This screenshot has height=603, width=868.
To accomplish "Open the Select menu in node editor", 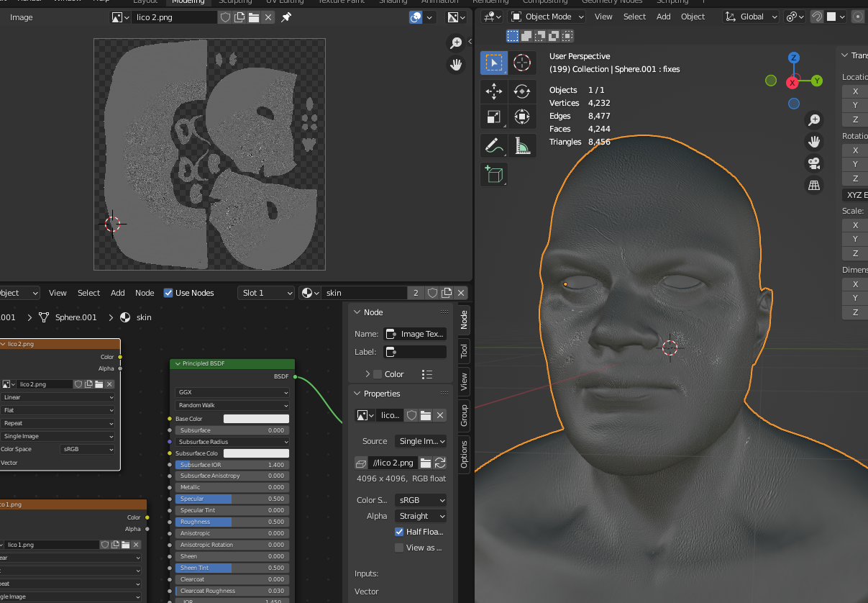I will click(x=88, y=293).
